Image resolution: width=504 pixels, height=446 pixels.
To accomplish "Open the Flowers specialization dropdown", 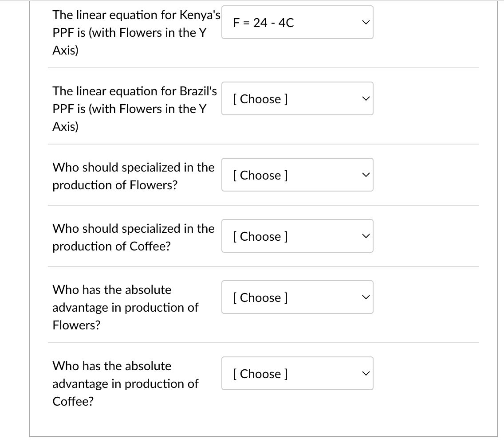I will (x=297, y=175).
